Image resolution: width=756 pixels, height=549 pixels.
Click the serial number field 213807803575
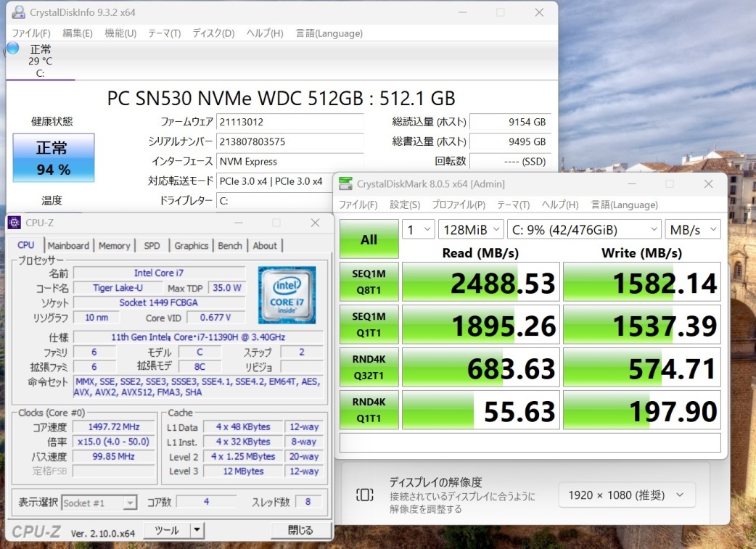pos(289,141)
